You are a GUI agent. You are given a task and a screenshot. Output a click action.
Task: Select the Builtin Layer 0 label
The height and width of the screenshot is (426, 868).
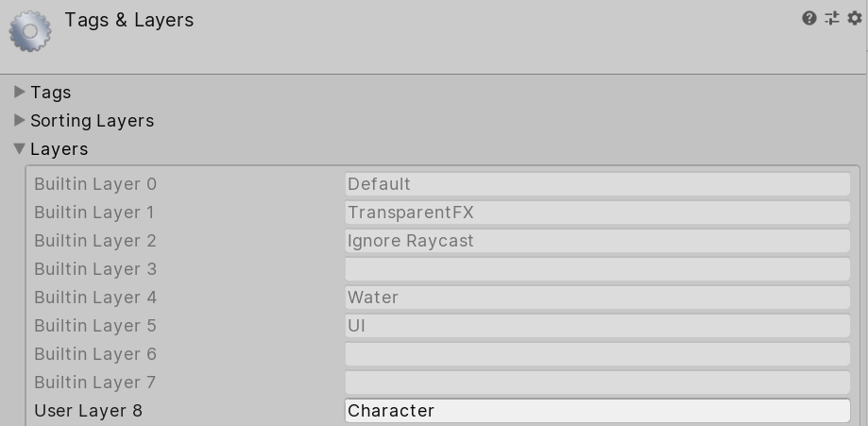pos(95,184)
